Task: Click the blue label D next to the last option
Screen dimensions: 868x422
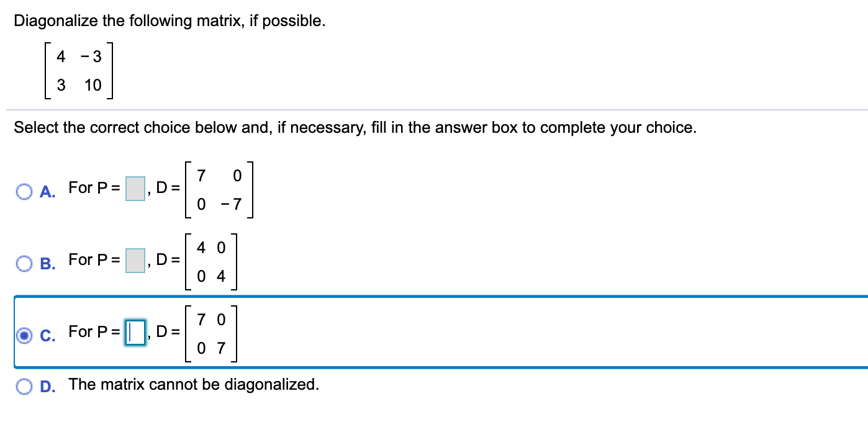Action: [x=45, y=385]
